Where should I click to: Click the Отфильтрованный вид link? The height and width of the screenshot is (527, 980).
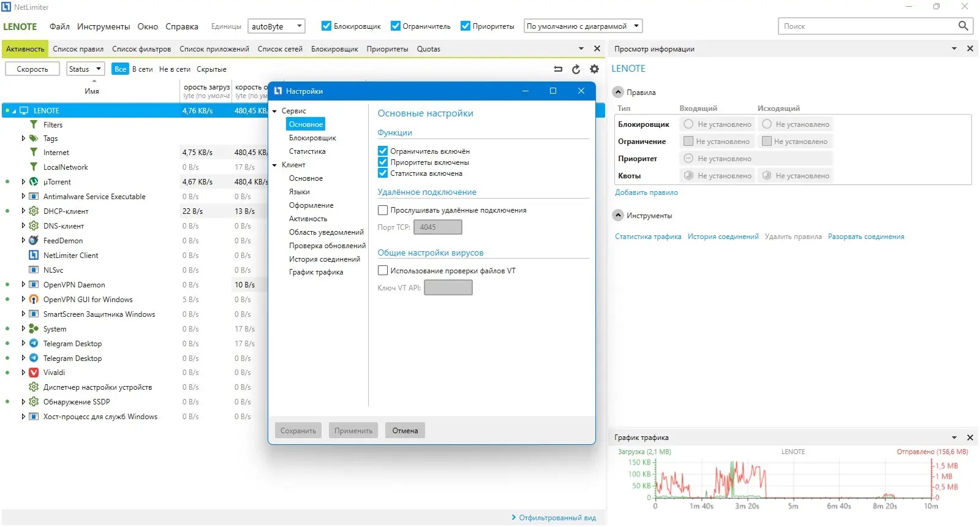pyautogui.click(x=557, y=518)
